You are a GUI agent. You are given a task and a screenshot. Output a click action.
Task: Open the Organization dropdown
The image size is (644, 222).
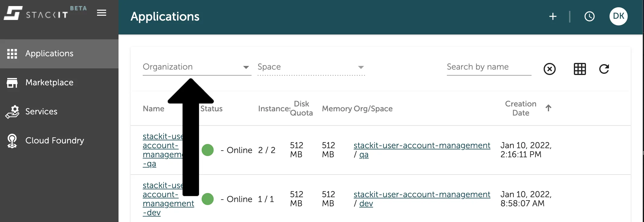[197, 67]
